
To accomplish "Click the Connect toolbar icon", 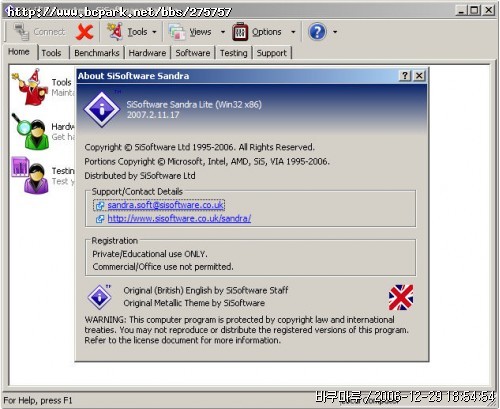I will pyautogui.click(x=21, y=32).
